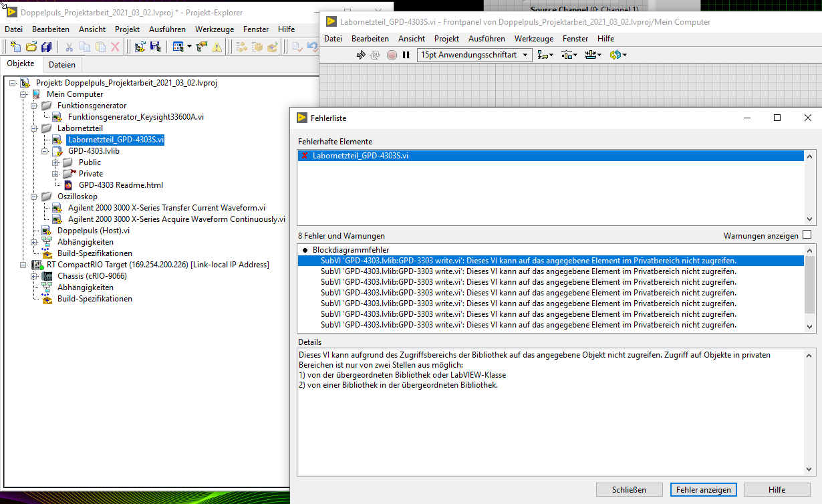Image resolution: width=822 pixels, height=504 pixels.
Task: Click the deploy open-box icon in Projekt-Explorer toolbar
Action: [x=272, y=47]
